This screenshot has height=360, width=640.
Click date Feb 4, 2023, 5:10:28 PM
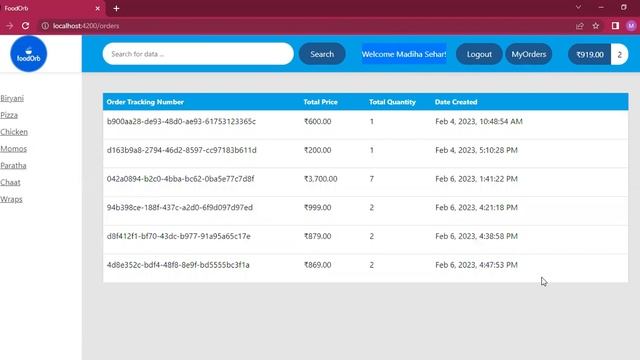[476, 150]
